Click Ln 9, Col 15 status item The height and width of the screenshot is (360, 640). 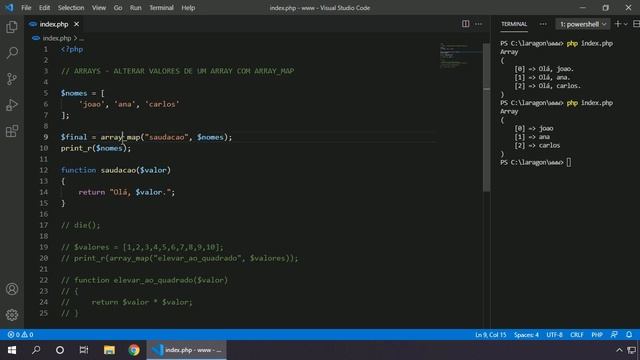tap(490, 335)
